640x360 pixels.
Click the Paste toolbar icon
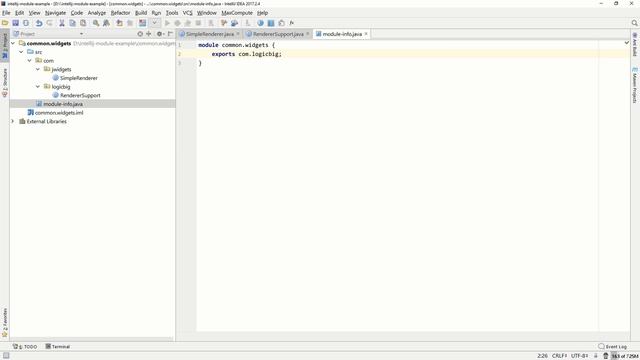point(83,23)
